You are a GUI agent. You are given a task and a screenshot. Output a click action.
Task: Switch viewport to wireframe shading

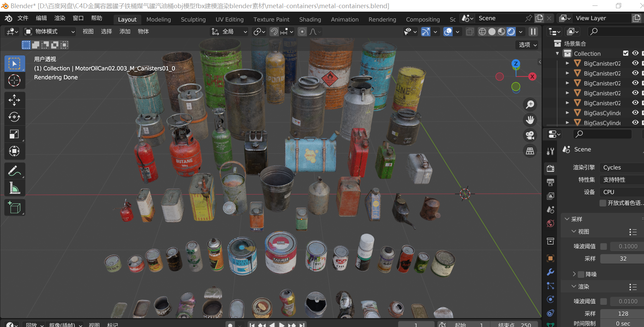click(x=482, y=32)
